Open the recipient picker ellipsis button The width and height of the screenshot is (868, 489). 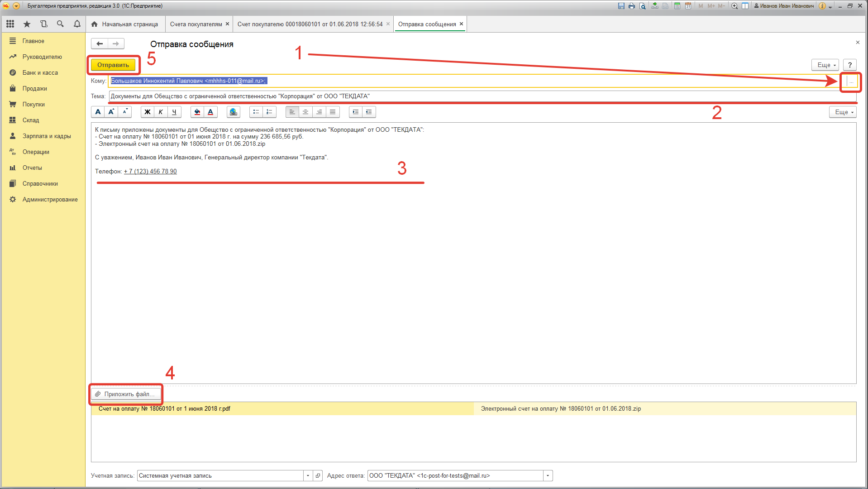click(x=851, y=81)
